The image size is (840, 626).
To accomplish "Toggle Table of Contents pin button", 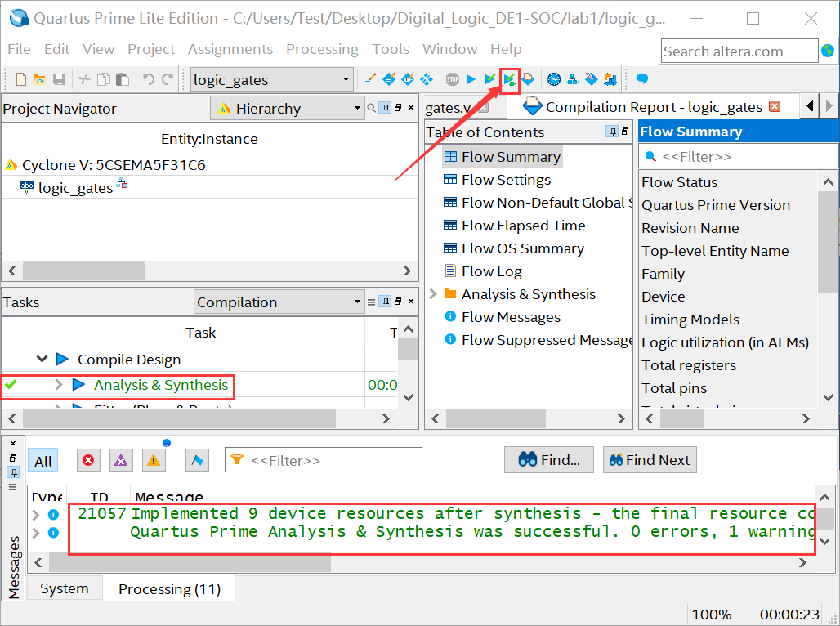I will click(612, 132).
